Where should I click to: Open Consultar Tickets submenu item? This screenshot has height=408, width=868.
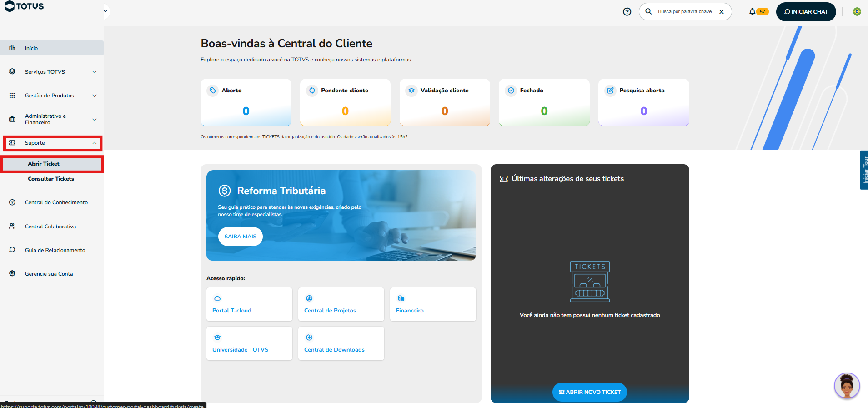51,179
